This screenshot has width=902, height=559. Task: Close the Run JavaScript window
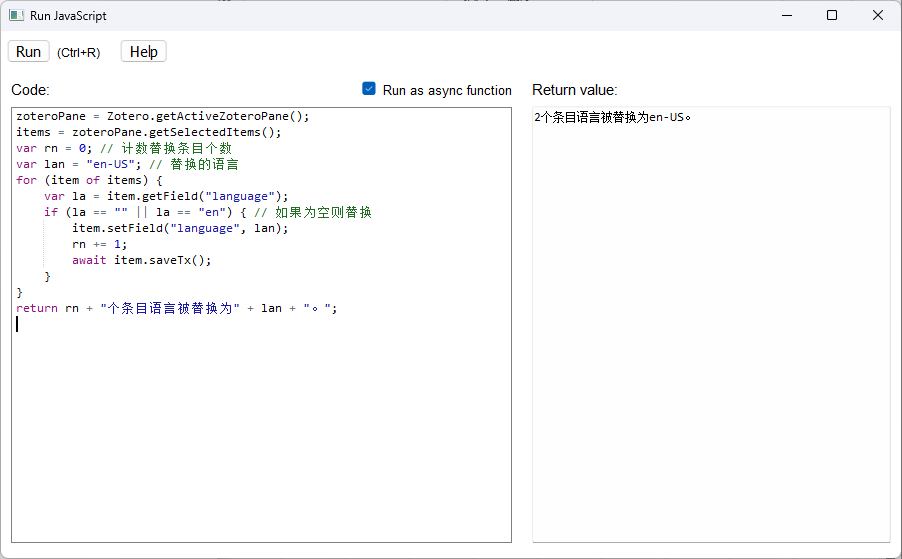878,16
